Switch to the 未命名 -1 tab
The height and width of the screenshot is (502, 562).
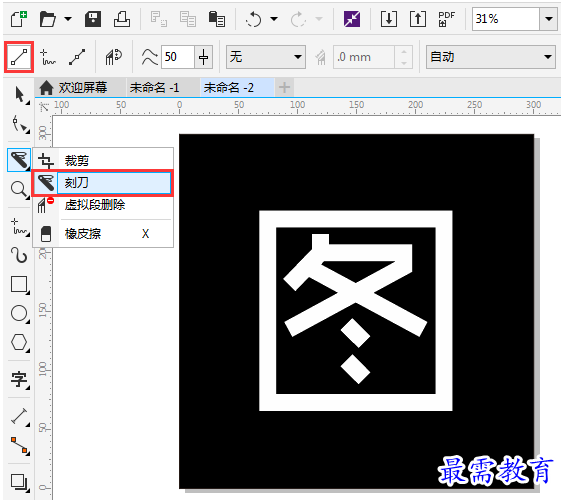click(154, 87)
